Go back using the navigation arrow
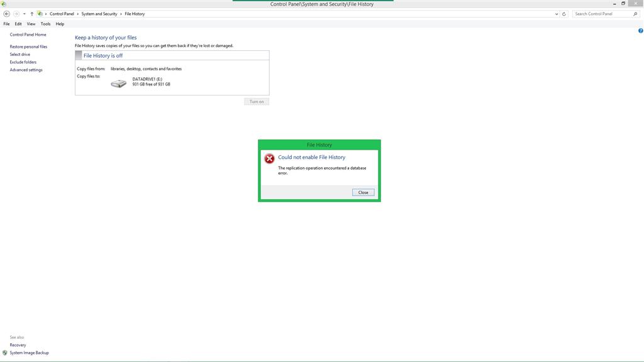This screenshot has width=644, height=362. (6, 14)
